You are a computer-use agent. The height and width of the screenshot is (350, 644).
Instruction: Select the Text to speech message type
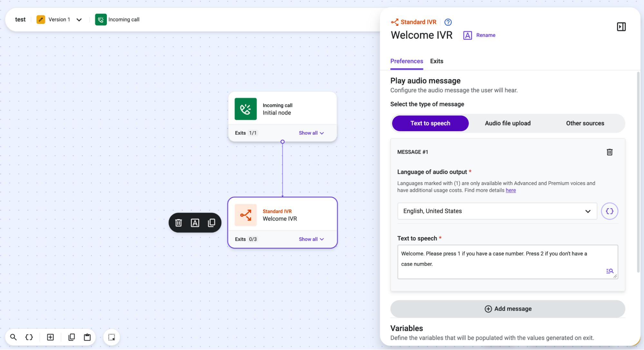(430, 123)
